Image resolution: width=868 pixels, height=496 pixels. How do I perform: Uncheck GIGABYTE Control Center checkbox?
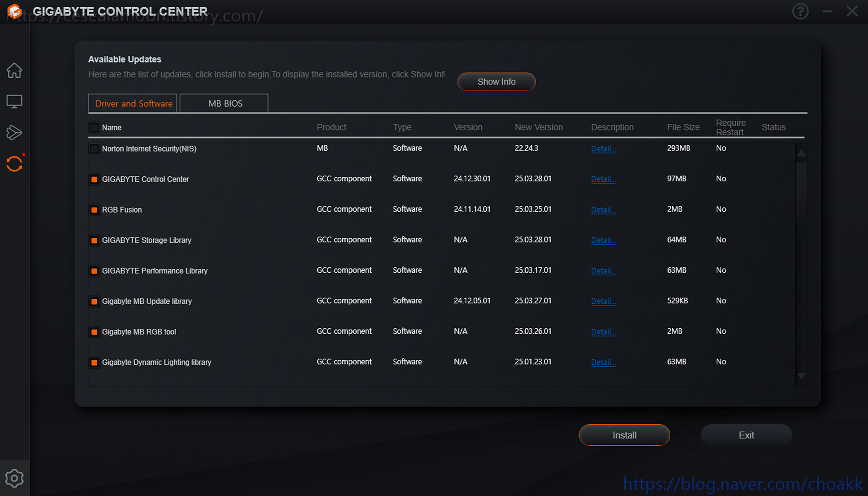[x=94, y=180]
